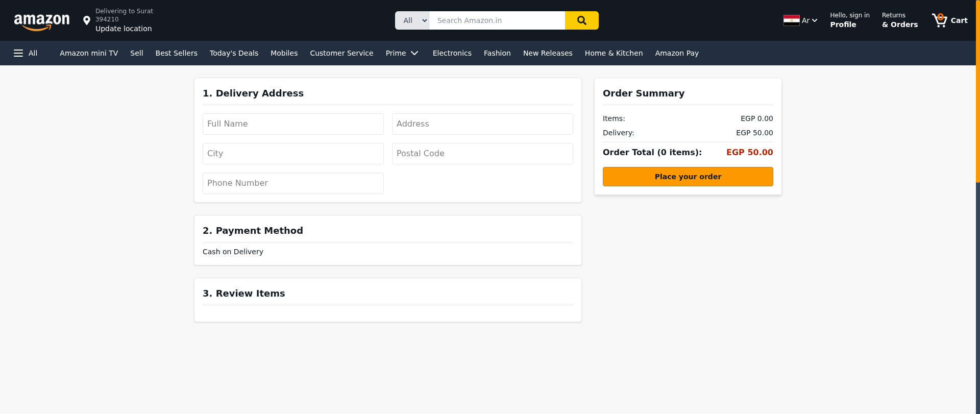Focus the Full Name field
Image resolution: width=980 pixels, height=414 pixels.
tap(293, 124)
